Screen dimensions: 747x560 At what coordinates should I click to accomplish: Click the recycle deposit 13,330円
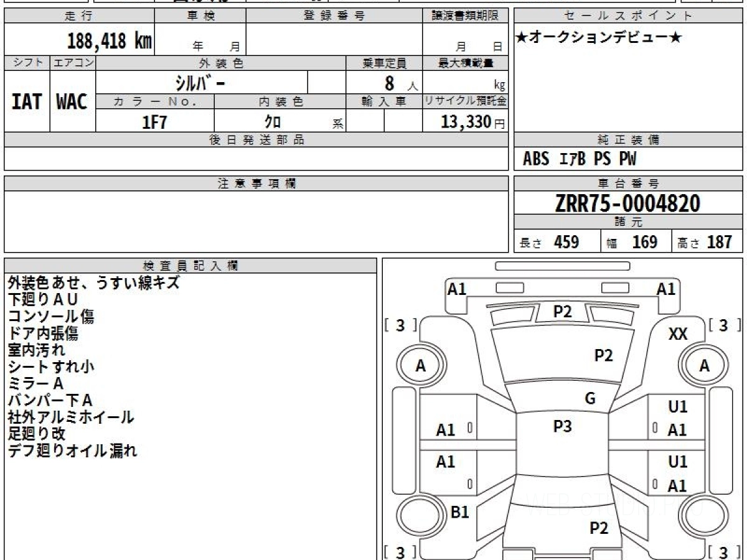[x=472, y=122]
